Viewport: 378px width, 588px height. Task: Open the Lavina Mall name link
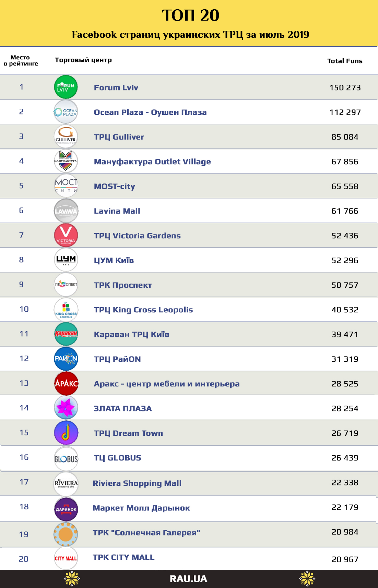(x=117, y=211)
